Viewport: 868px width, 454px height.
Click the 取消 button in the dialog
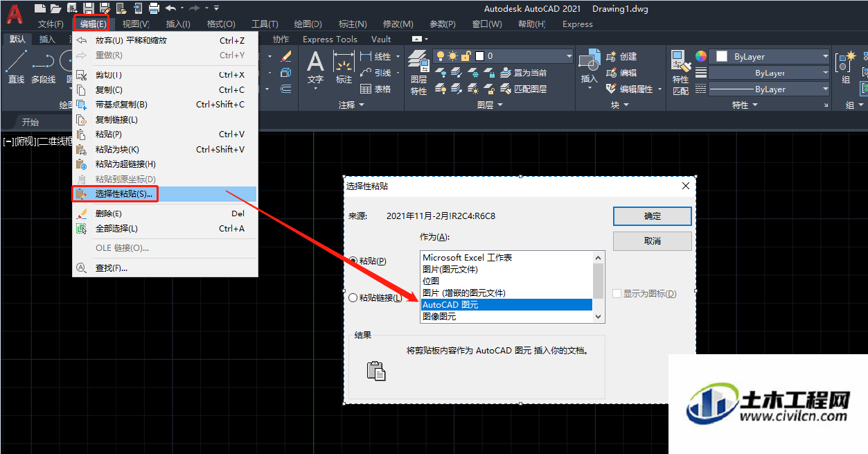652,241
